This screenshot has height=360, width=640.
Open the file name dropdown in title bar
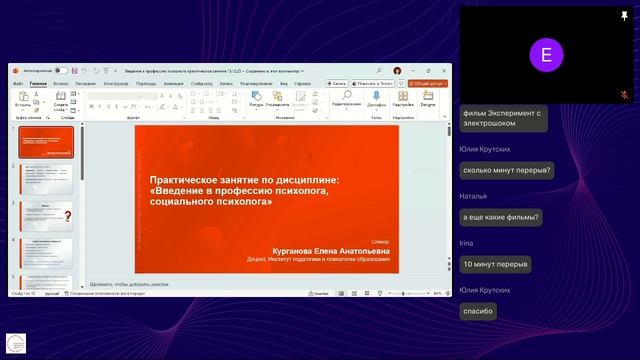click(302, 71)
